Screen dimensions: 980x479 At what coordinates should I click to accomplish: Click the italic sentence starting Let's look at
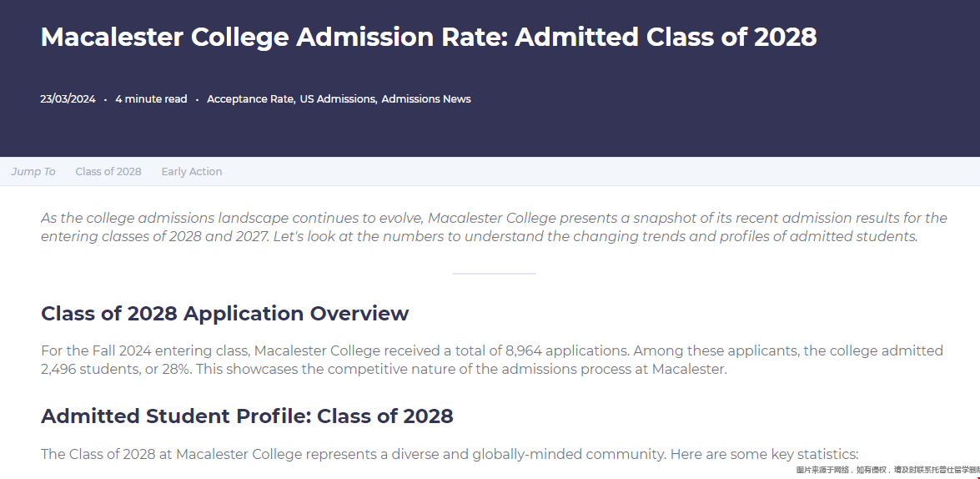pyautogui.click(x=595, y=236)
